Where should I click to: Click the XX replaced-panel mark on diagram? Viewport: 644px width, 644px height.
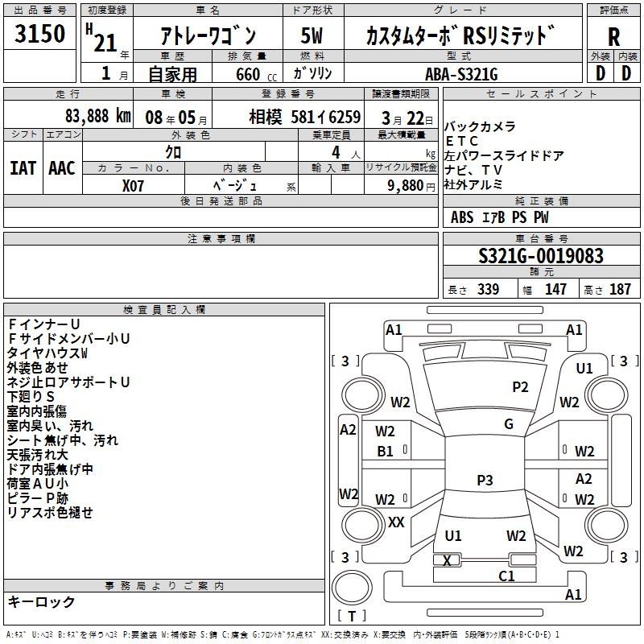396,522
